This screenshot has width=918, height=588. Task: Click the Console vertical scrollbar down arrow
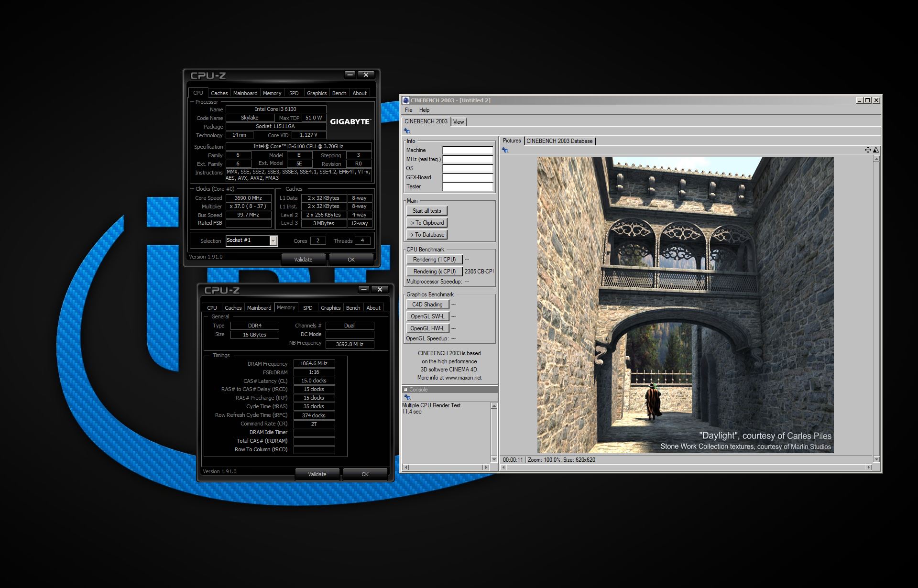(494, 459)
